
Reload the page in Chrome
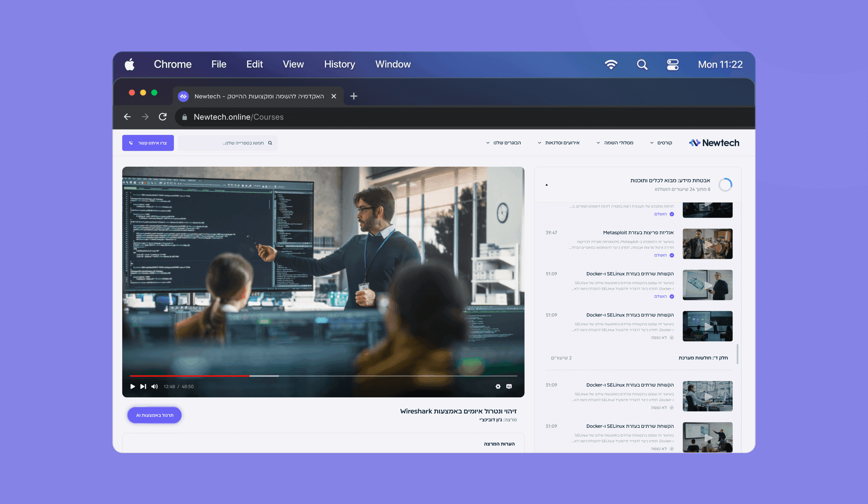click(162, 117)
